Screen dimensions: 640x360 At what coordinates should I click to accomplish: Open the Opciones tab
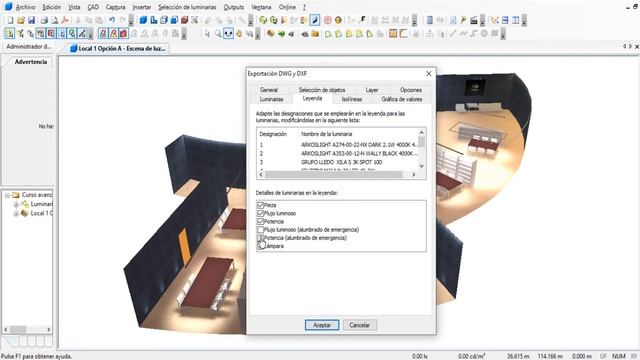pyautogui.click(x=411, y=90)
